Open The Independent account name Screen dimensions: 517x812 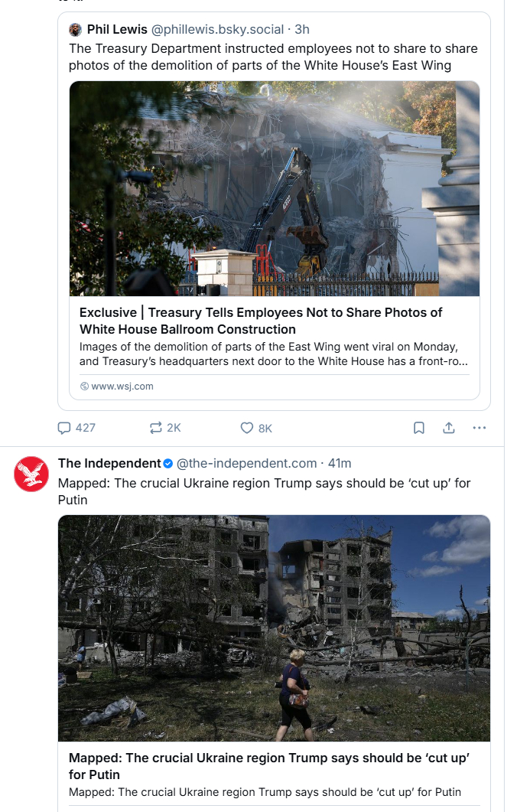(109, 464)
